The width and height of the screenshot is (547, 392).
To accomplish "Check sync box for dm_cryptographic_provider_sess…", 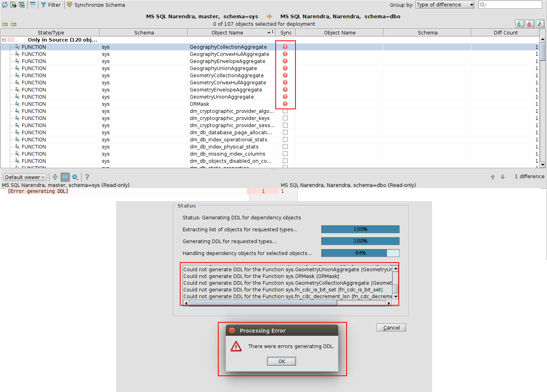I will [x=285, y=125].
